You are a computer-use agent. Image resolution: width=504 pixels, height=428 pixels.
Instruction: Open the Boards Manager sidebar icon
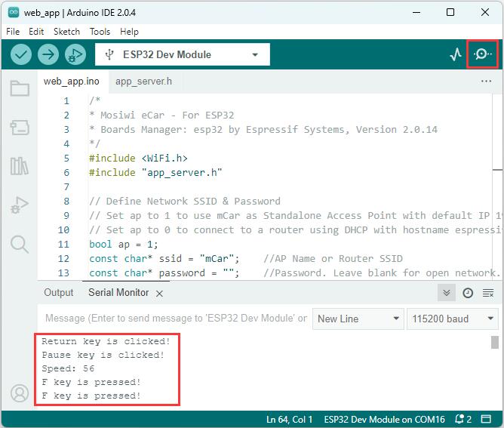[20, 128]
